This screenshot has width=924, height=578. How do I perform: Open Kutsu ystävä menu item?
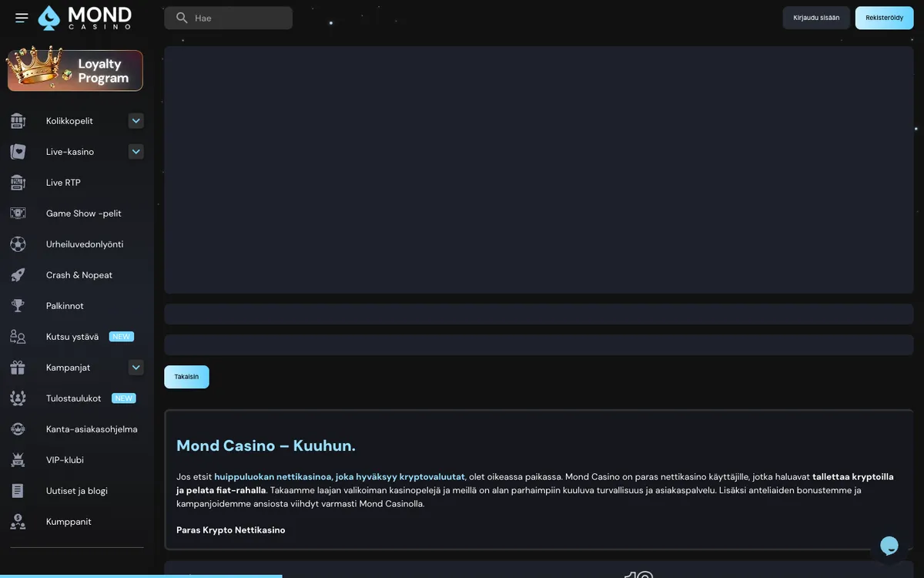click(x=72, y=337)
